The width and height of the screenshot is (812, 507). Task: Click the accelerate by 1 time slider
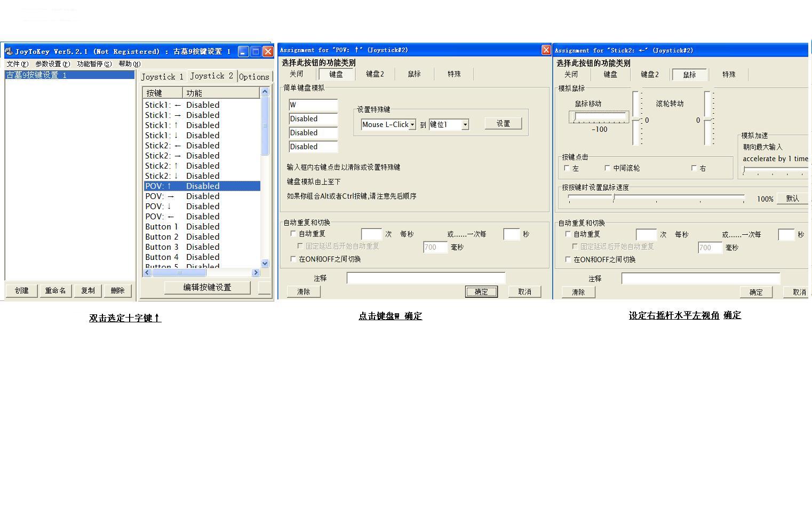pyautogui.click(x=775, y=171)
